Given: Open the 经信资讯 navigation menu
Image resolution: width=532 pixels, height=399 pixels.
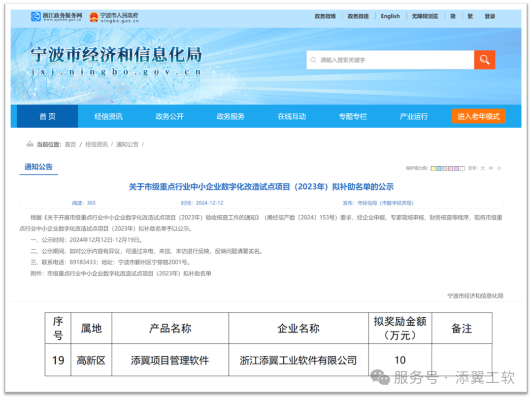Looking at the screenshot, I should point(108,117).
